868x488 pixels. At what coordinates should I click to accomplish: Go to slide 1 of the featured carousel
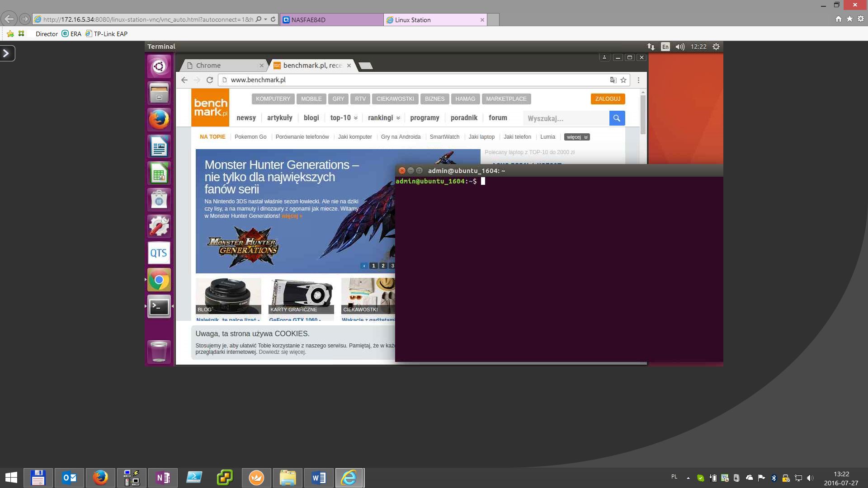point(373,266)
